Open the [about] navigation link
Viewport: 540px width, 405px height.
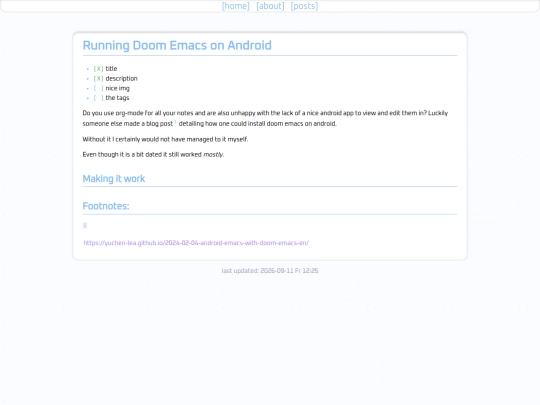[270, 6]
